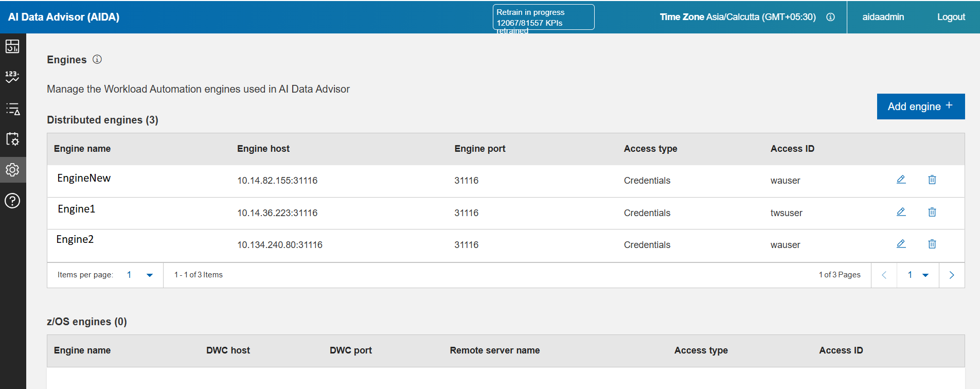Screen dimensions: 980x389
Task: Open the KPI icon in sidebar
Action: 12,77
